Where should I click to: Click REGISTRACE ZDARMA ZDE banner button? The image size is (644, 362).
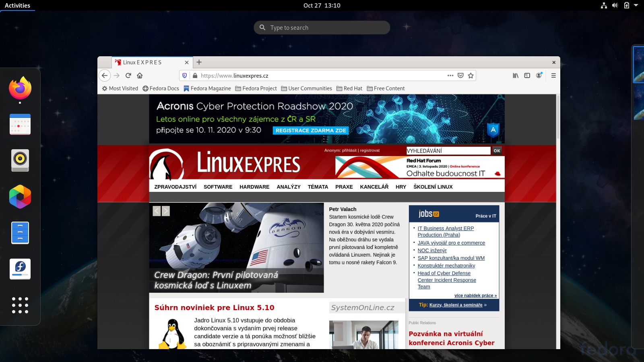pos(311,130)
